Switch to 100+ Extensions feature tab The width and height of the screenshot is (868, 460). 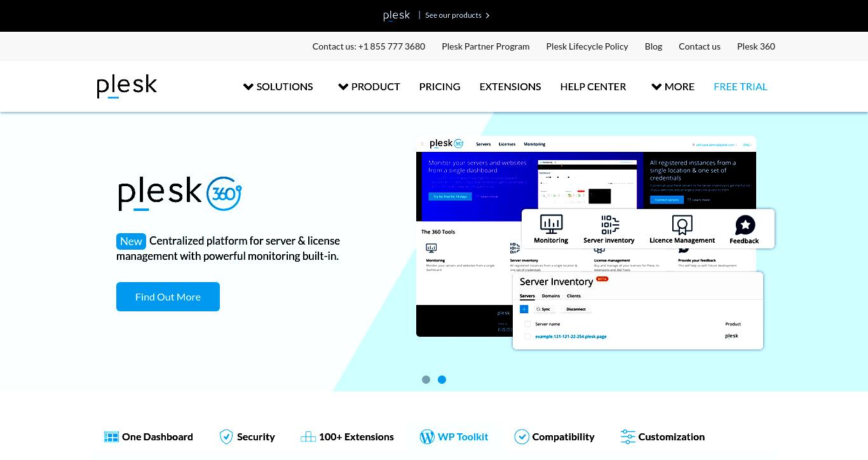click(347, 436)
